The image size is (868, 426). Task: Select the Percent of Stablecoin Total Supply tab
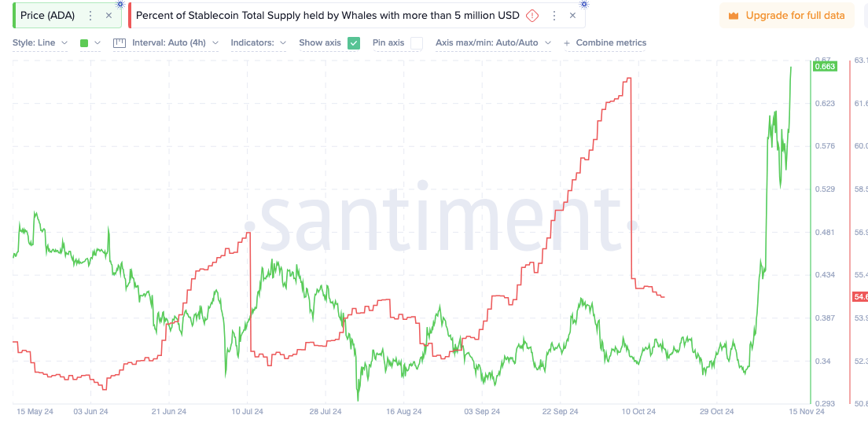pos(327,16)
